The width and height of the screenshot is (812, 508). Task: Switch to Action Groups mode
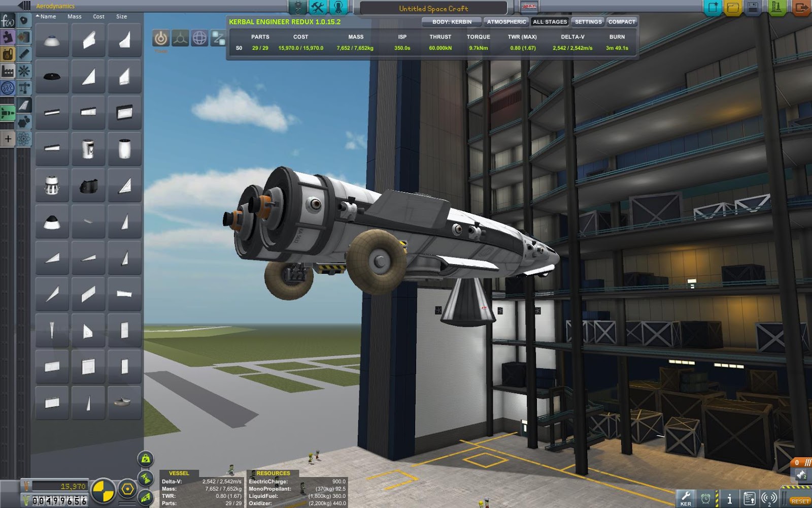tap(318, 7)
